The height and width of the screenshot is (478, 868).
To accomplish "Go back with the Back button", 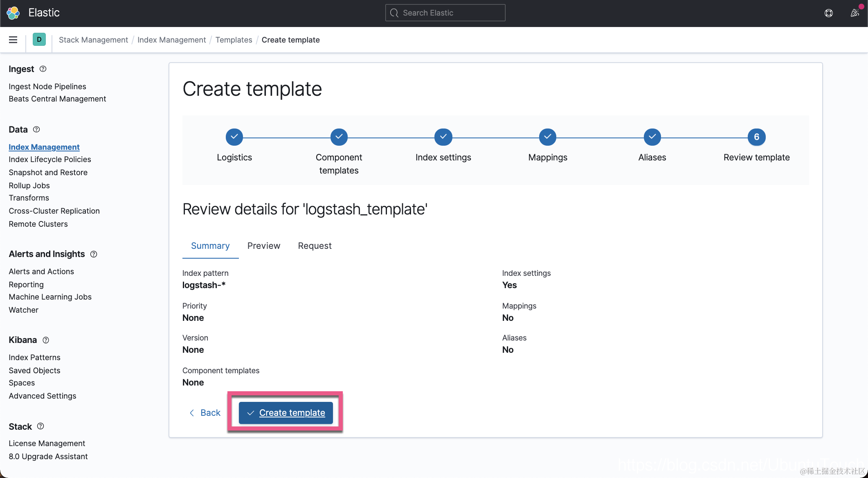I will tap(205, 413).
